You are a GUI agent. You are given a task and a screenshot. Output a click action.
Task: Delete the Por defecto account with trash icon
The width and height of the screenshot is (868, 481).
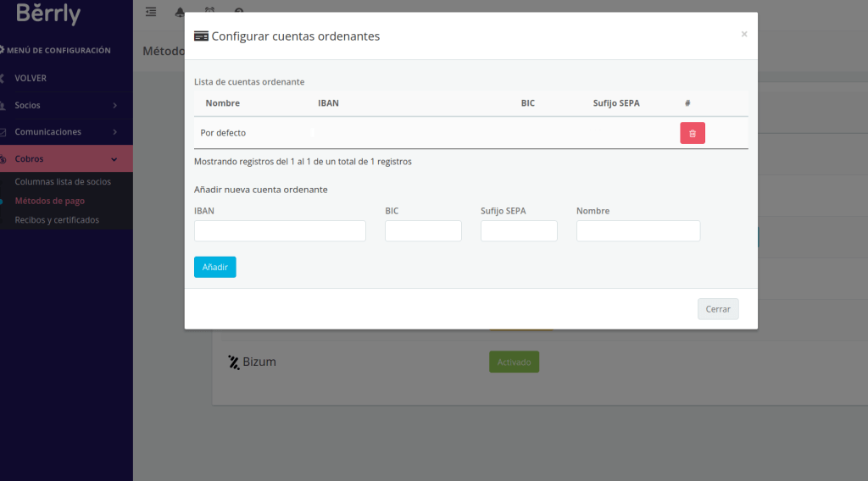692,133
